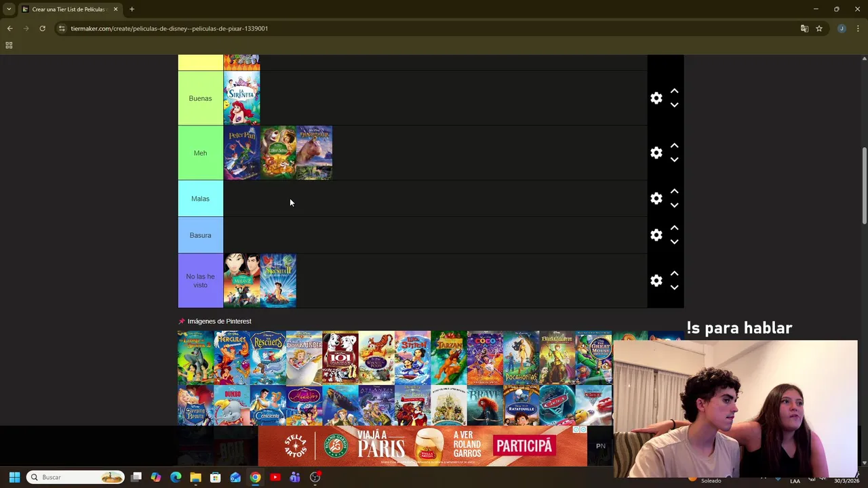Move No las he visto tier down

click(674, 287)
